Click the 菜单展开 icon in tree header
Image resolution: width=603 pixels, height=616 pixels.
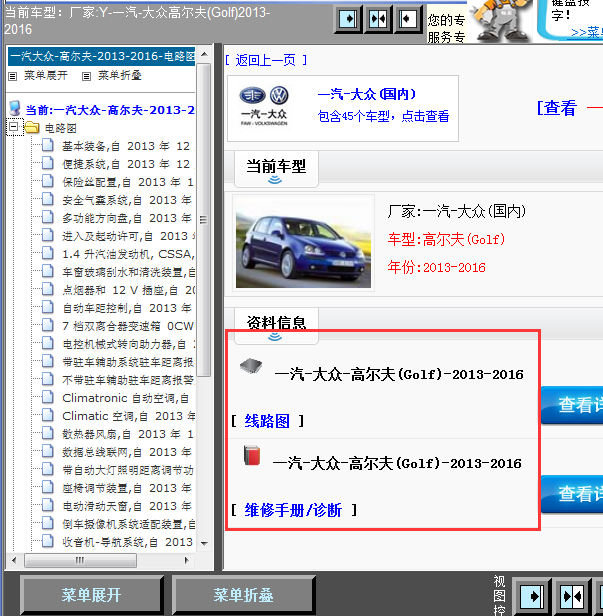(13, 76)
